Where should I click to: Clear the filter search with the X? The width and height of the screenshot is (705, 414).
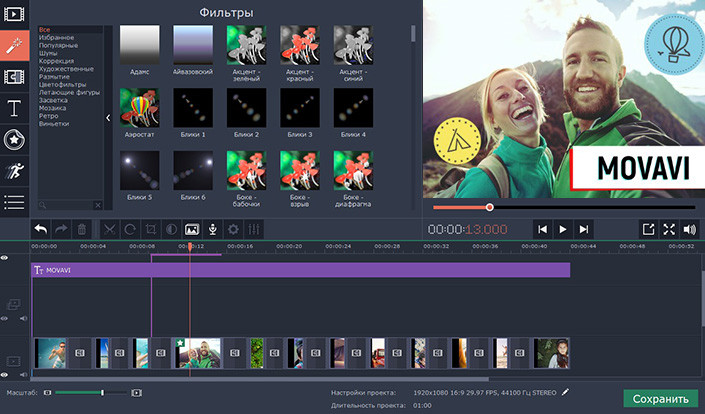tap(98, 205)
